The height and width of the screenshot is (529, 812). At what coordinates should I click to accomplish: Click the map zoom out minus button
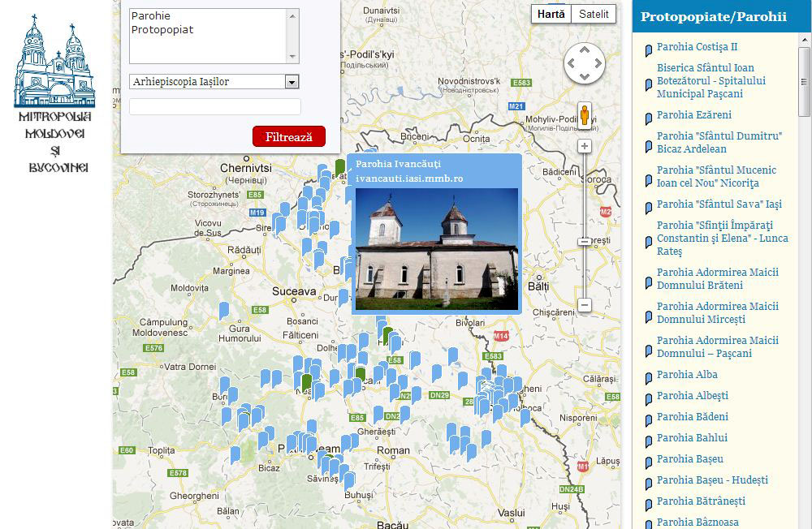click(584, 306)
